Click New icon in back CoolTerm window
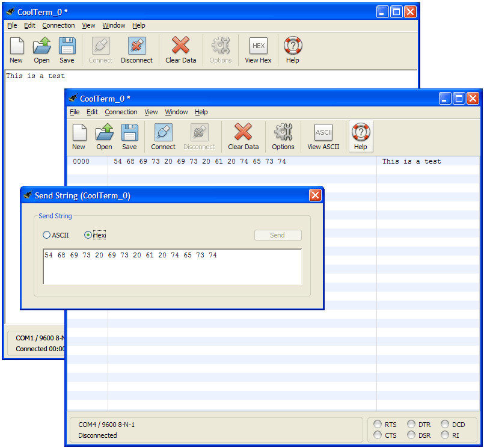This screenshot has height=448, width=484. 17,46
